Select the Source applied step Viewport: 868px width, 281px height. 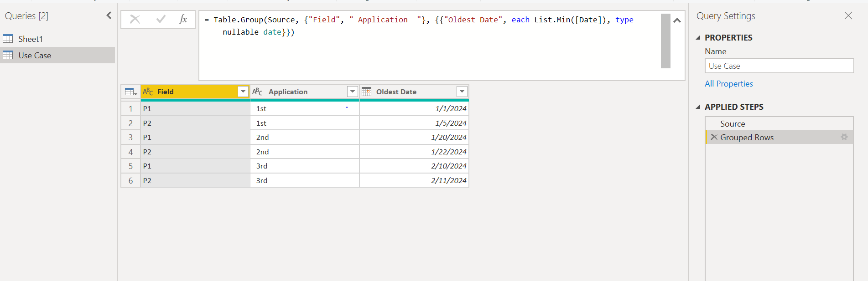point(779,124)
